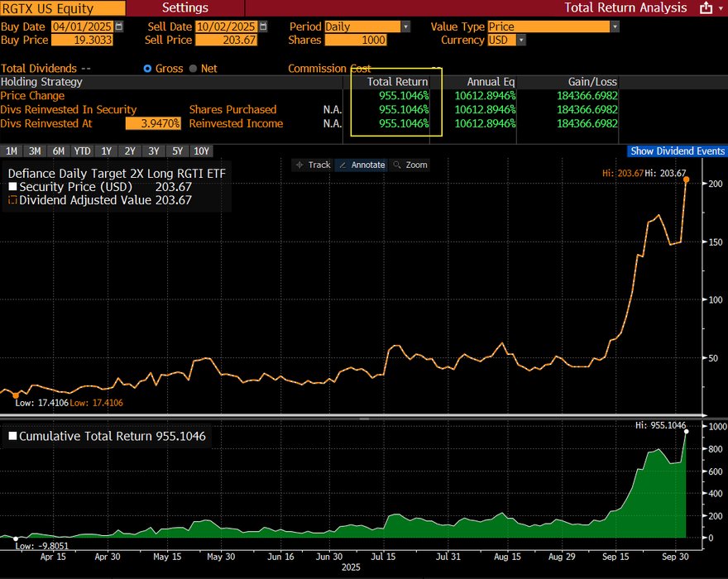Switch chart range to YTD
This screenshot has height=579, width=728.
coord(82,151)
